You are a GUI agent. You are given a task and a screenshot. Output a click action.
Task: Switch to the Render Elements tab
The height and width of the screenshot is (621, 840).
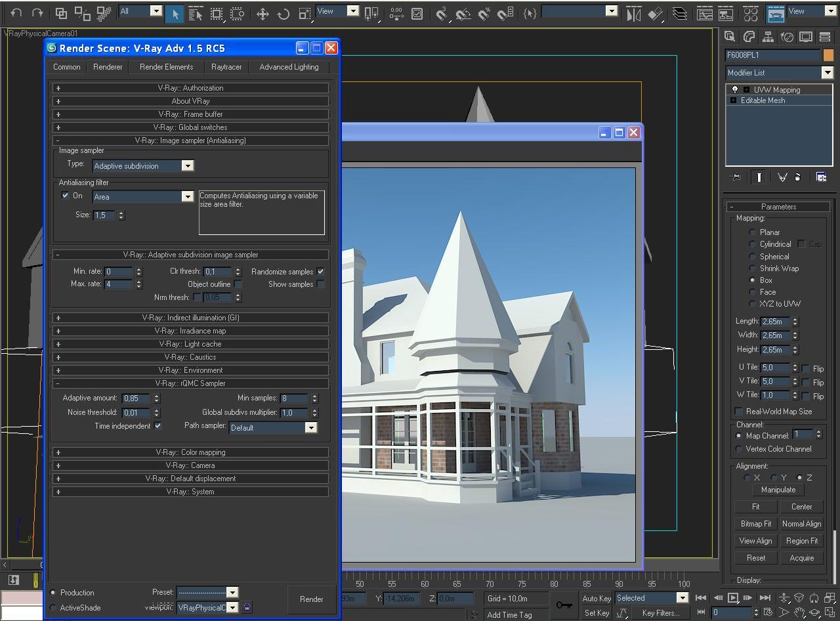(167, 67)
